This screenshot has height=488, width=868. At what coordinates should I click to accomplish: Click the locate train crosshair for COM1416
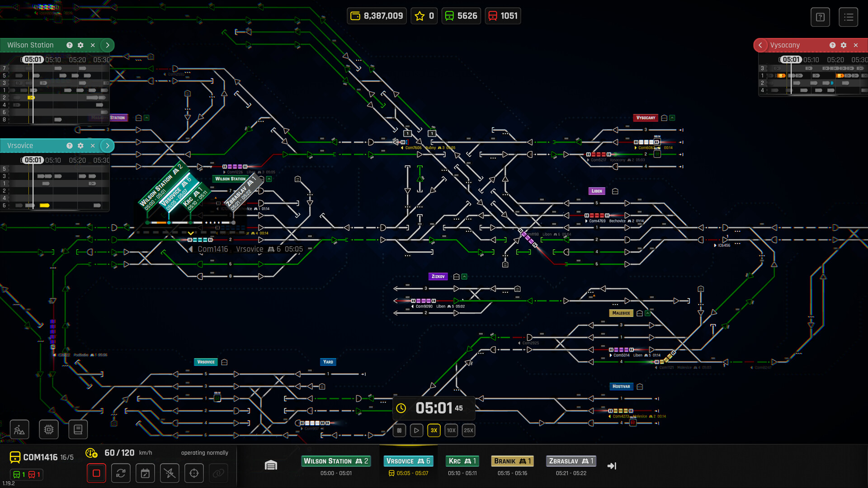pos(193,473)
